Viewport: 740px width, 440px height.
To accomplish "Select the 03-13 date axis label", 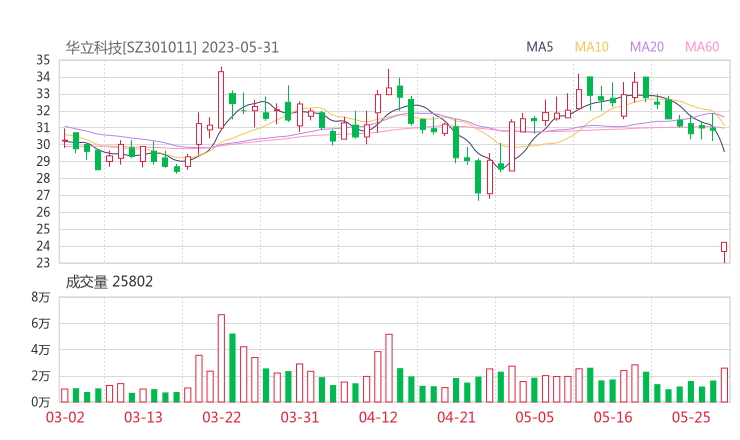I will click(143, 417).
